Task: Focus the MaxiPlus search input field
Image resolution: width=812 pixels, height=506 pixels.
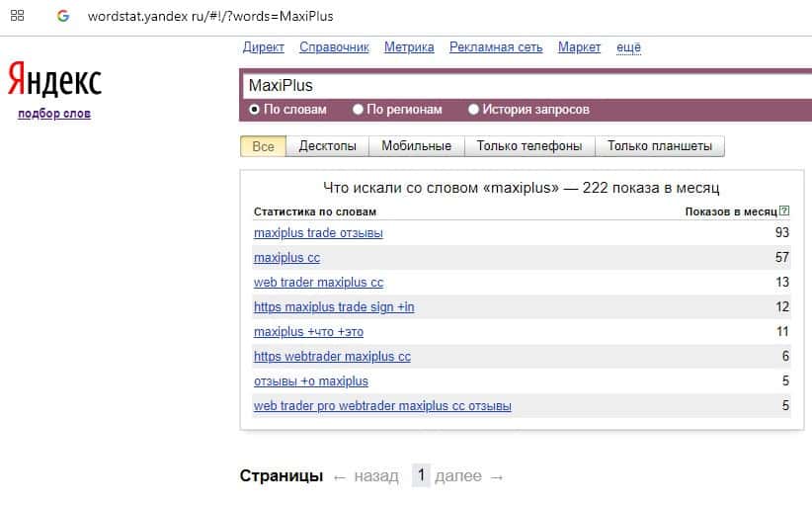Action: pos(524,86)
